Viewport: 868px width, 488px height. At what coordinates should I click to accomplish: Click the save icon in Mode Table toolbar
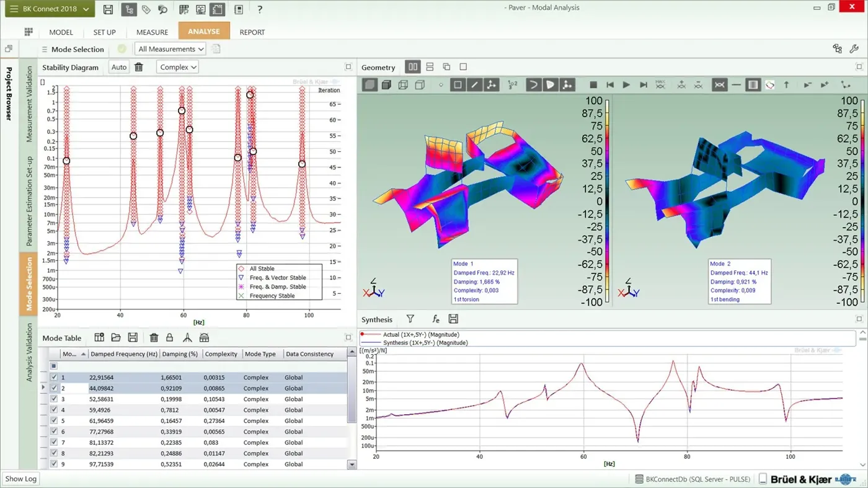point(133,337)
